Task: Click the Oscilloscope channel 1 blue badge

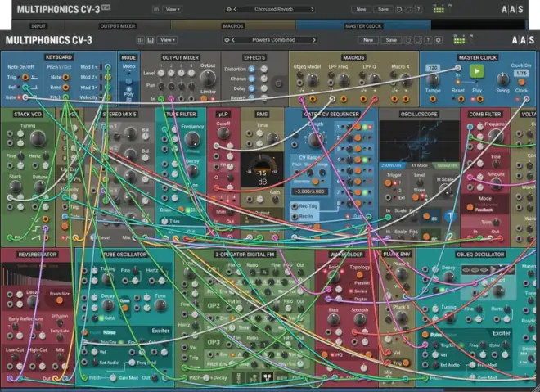Action: coord(449,217)
